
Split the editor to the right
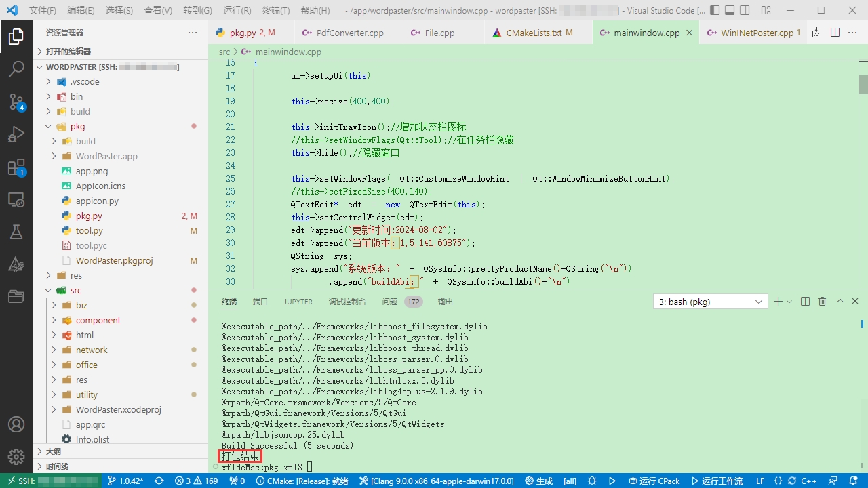coord(835,33)
